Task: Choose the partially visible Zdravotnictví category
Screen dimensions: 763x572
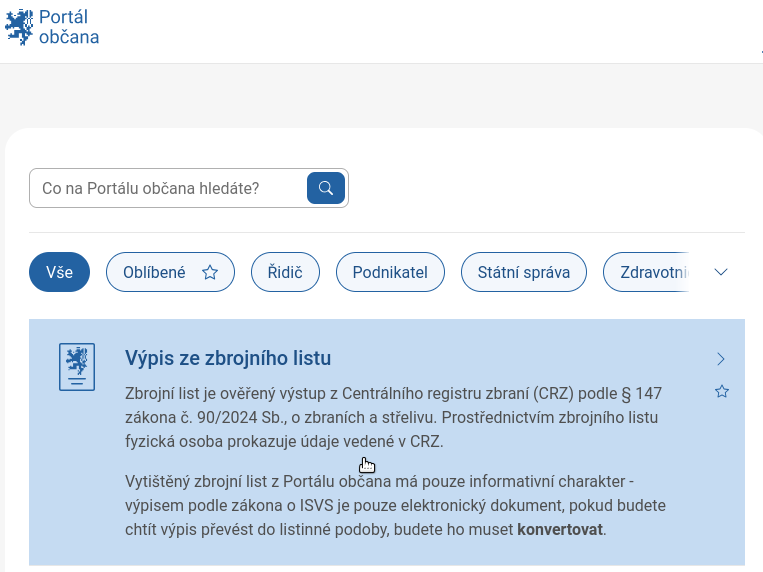Action: point(648,272)
